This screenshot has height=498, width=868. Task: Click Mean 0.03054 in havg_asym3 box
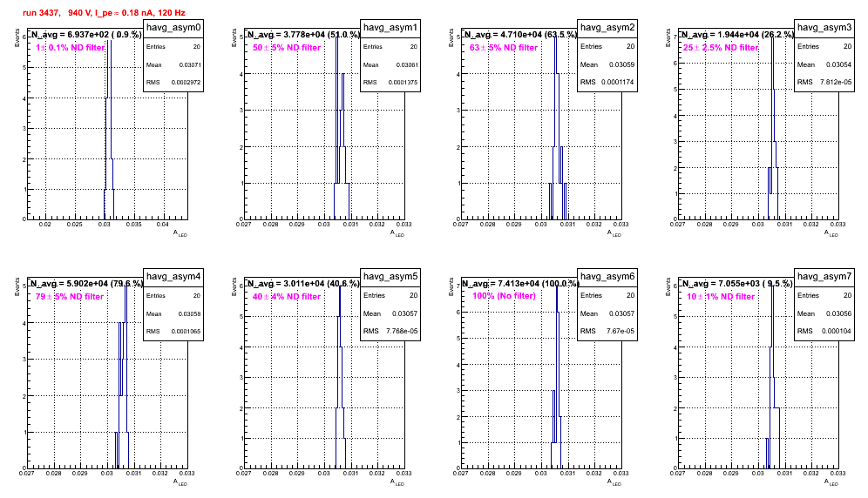click(824, 64)
